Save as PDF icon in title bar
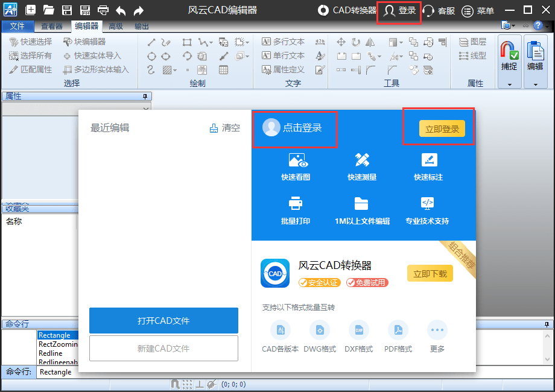This screenshot has height=392, width=555. click(85, 10)
